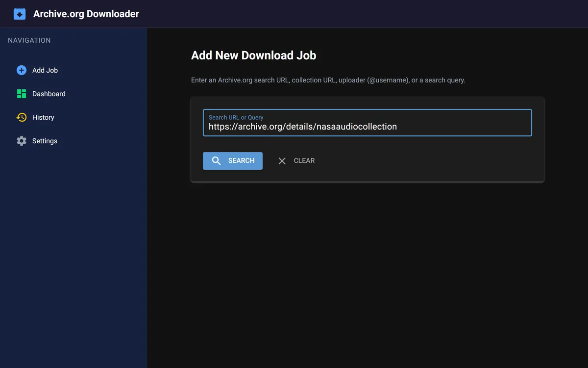The width and height of the screenshot is (588, 368).
Task: Click the Archive.org Downloader logo icon
Action: [x=20, y=14]
